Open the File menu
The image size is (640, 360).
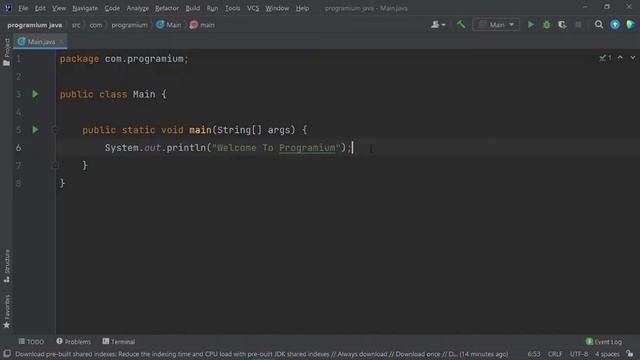point(23,8)
